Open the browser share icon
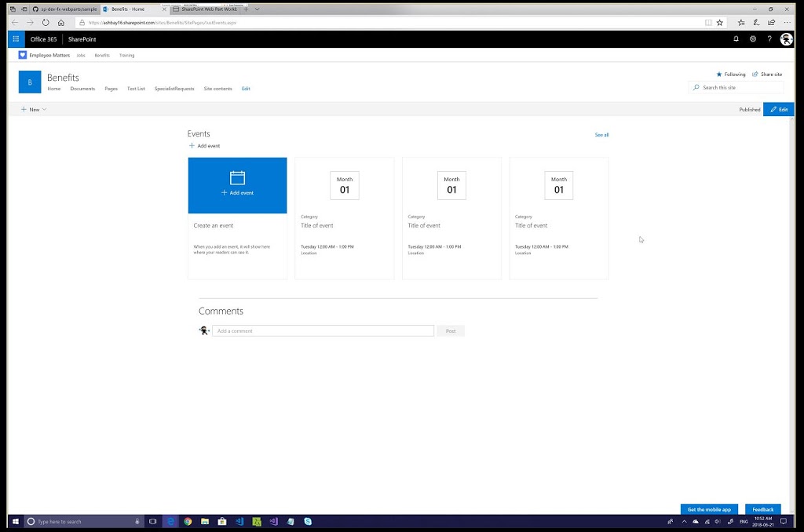 coord(771,23)
